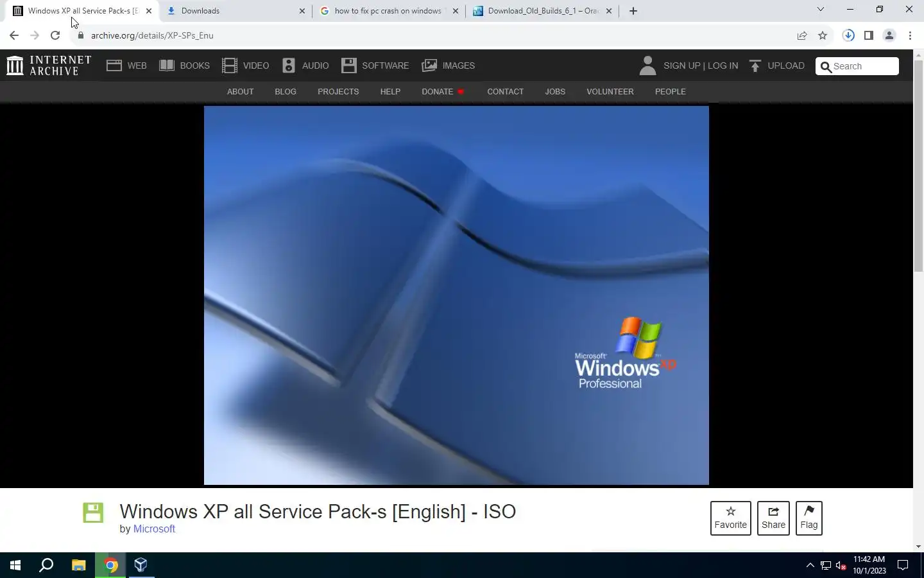Open the PEOPLE page
This screenshot has width=924, height=578.
670,92
